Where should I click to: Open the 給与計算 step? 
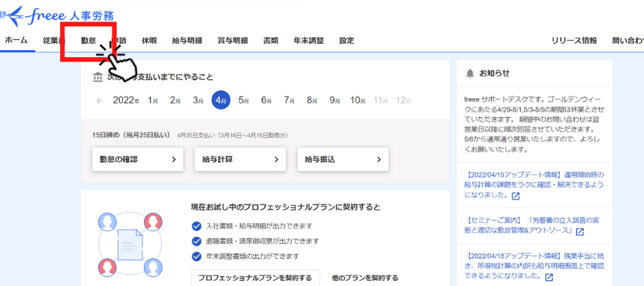240,159
